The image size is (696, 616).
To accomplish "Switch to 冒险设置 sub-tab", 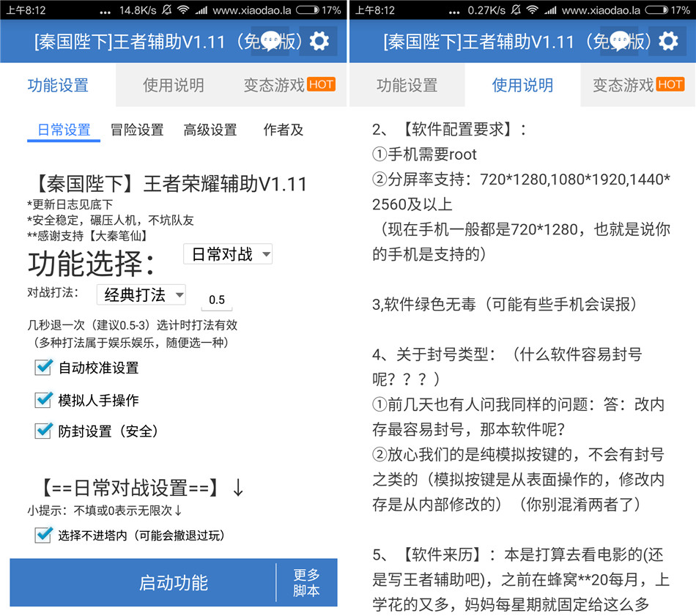I will 137,130.
